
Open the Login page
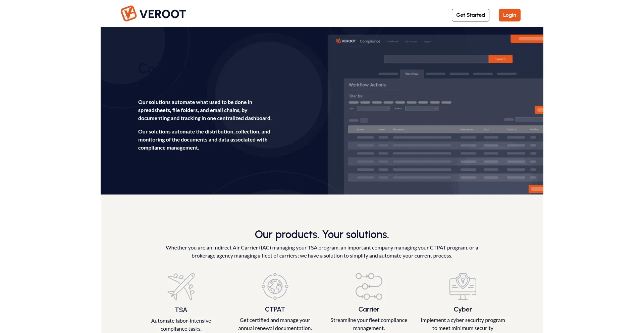509,15
